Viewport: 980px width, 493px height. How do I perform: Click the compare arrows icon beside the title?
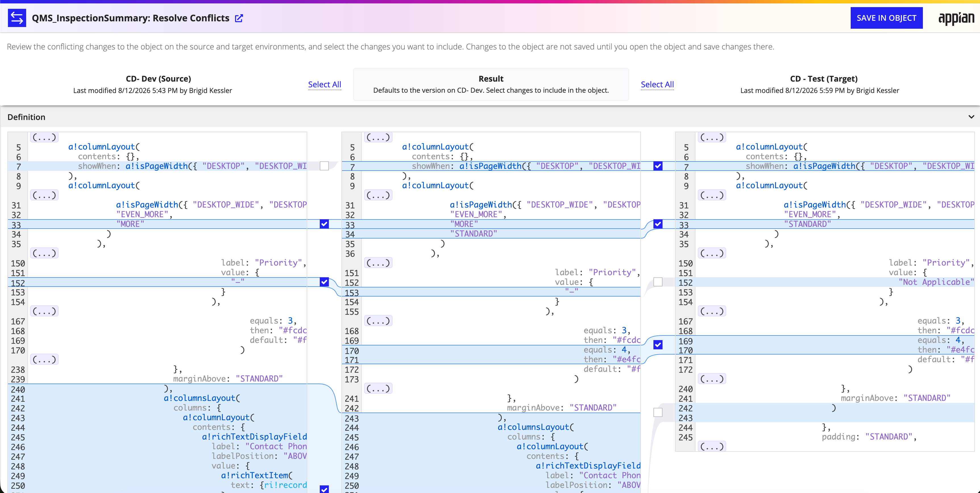tap(17, 18)
